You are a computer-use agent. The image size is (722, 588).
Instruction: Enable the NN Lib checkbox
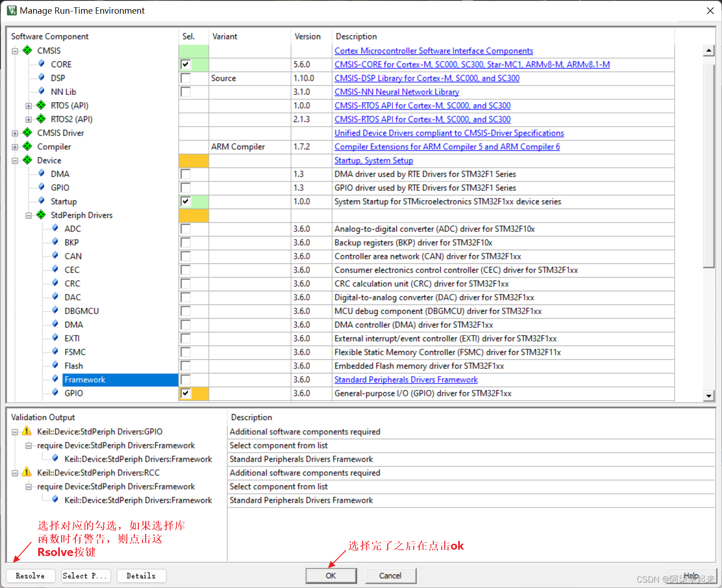[185, 92]
